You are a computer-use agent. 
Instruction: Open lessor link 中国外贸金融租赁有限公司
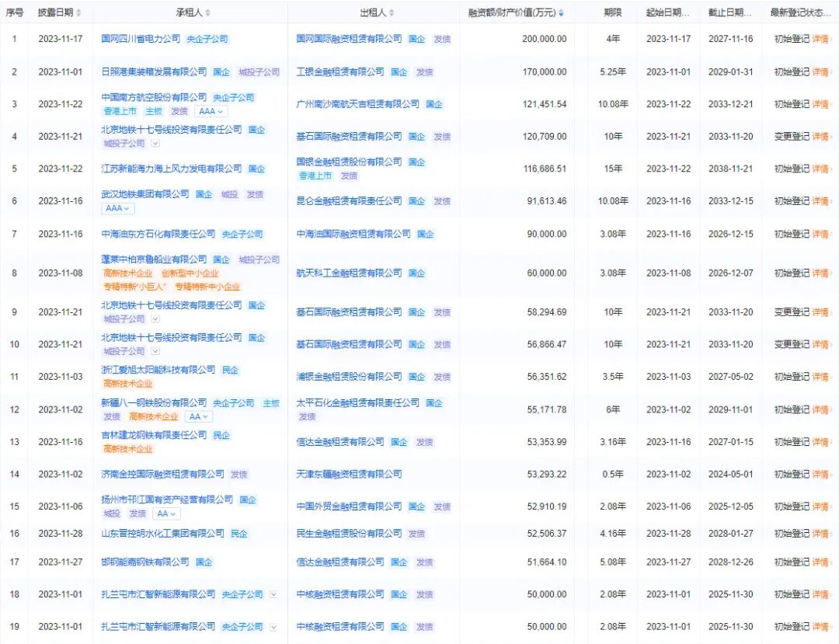pyautogui.click(x=349, y=506)
